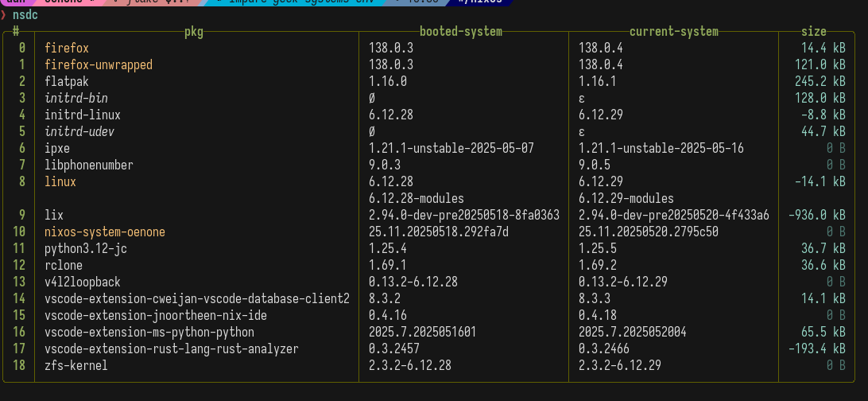Image resolution: width=868 pixels, height=401 pixels.
Task: Click the '245.2 kB' size for flatpak
Action: tap(820, 82)
